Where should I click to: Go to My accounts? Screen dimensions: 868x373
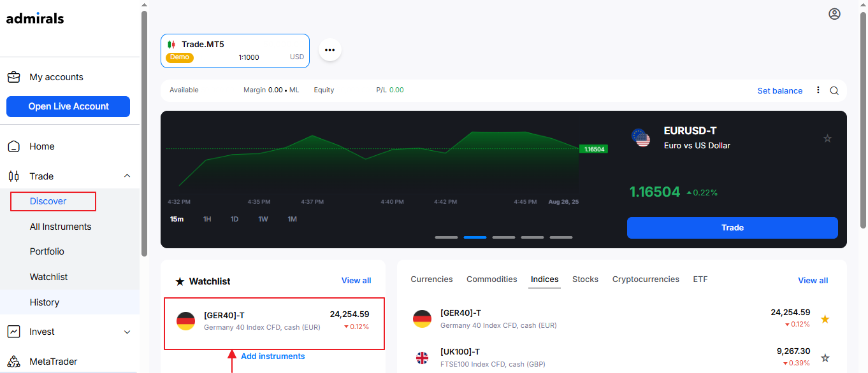[56, 77]
